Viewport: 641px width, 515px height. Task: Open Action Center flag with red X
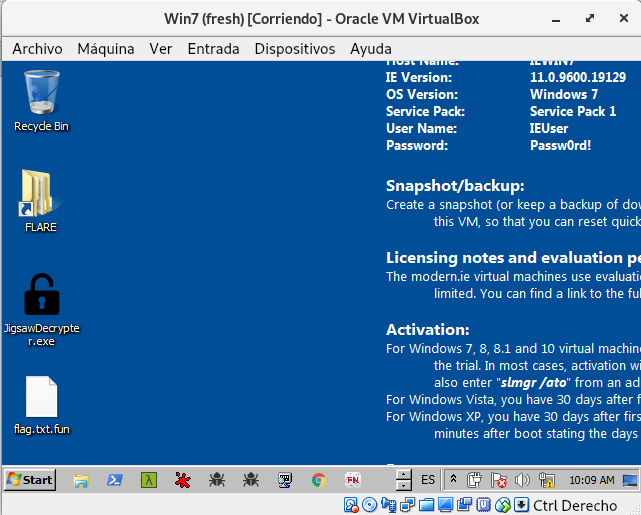point(498,480)
